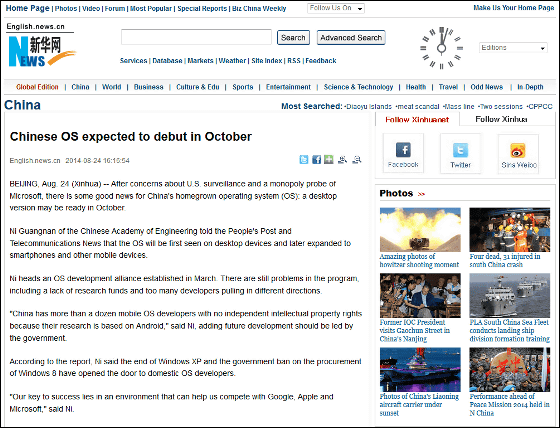Select Entertainment menu item

click(x=288, y=87)
